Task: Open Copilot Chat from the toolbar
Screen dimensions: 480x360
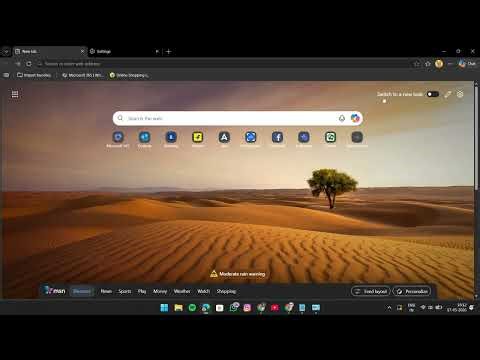Action: click(x=467, y=64)
